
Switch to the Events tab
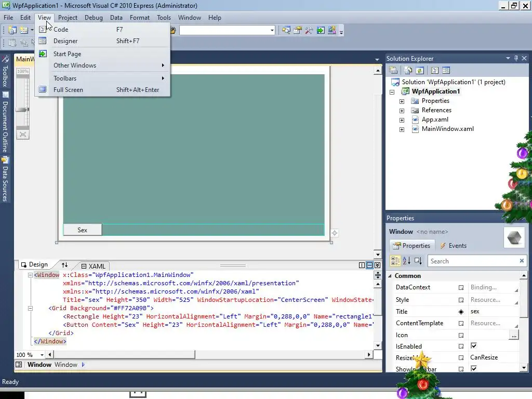(453, 246)
